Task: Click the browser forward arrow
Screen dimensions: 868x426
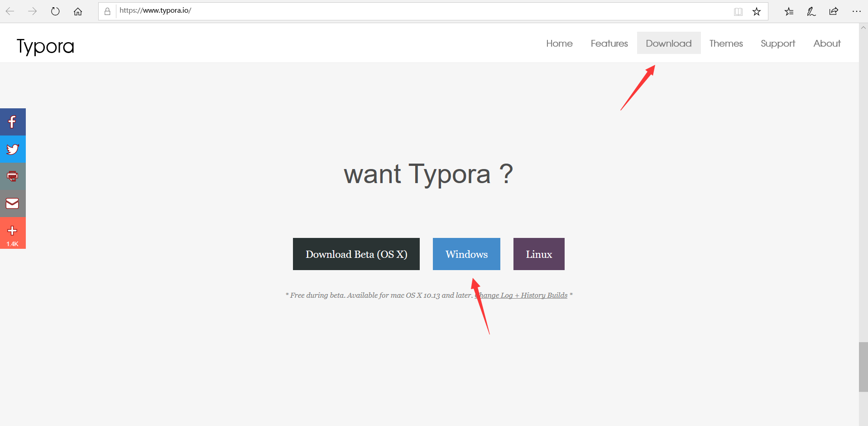Action: (x=32, y=11)
